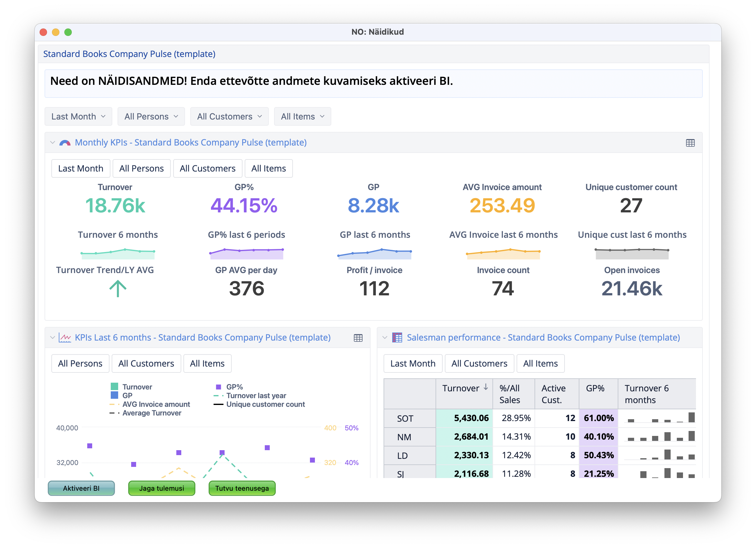Click the Turnover Trend green up arrow
The width and height of the screenshot is (756, 548).
coord(118,289)
